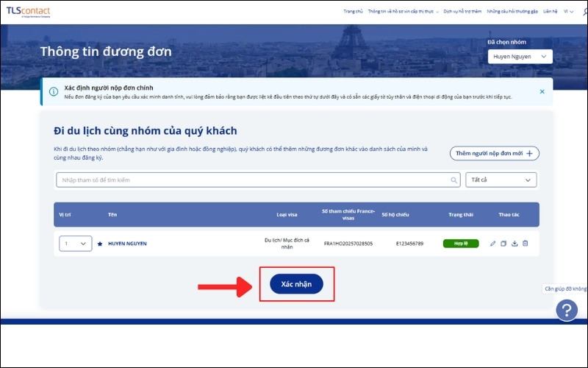Close the blue info banner
Viewport: 588px width, 368px height.
[542, 92]
